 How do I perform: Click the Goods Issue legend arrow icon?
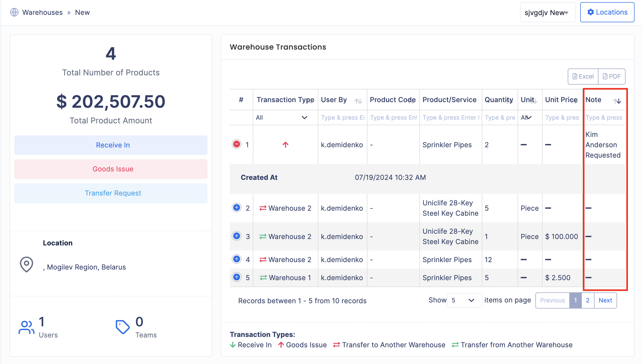(x=281, y=345)
